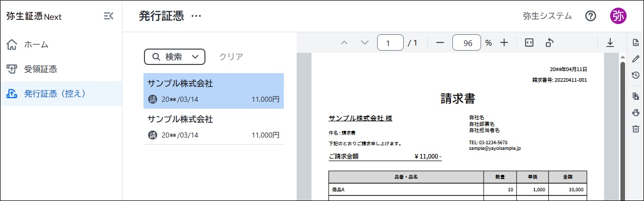The width and height of the screenshot is (644, 201).
Task: Open 受領証憑 in the sidebar
Action: (x=61, y=69)
